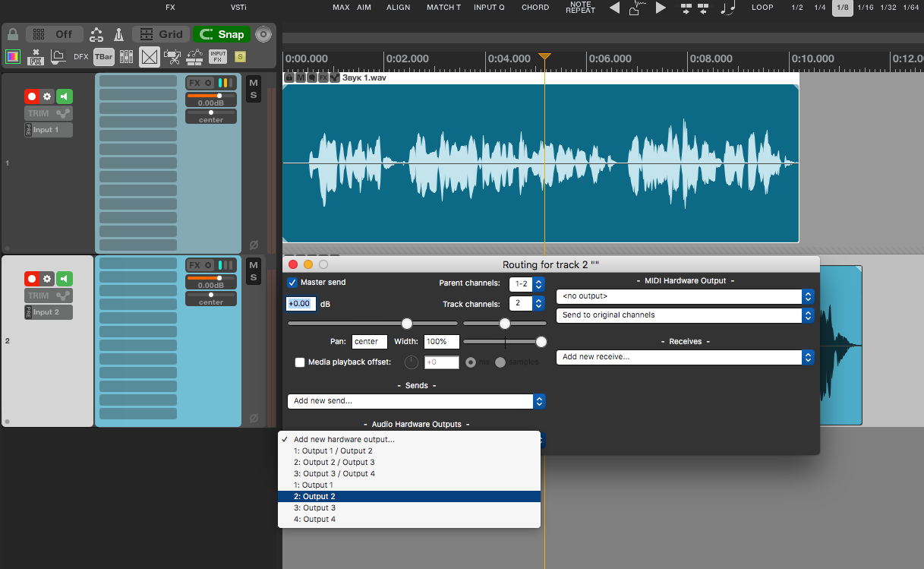This screenshot has height=569, width=924.
Task: Click the Grid button in toolbar
Action: pos(162,34)
